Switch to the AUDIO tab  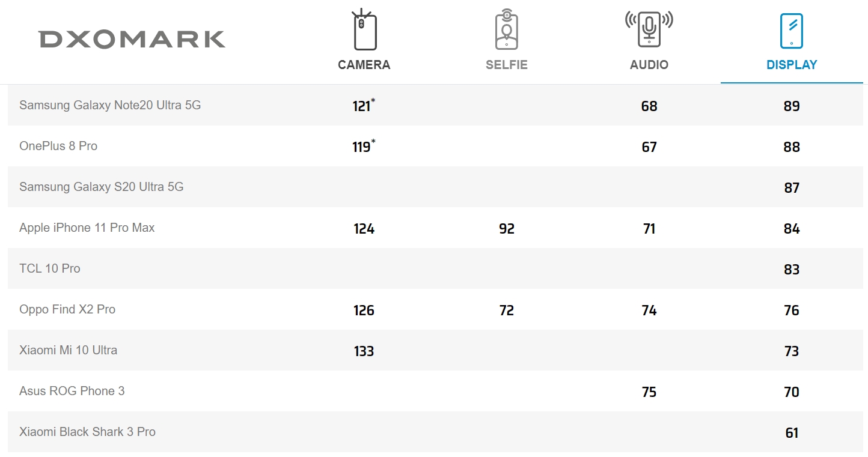click(x=649, y=65)
